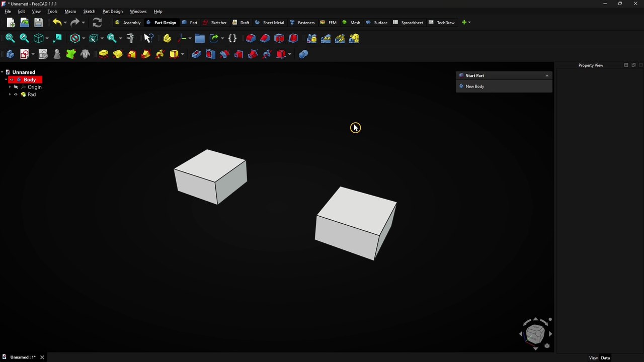The height and width of the screenshot is (362, 644).
Task: Open the add workbench plus dropdown
Action: (466, 22)
